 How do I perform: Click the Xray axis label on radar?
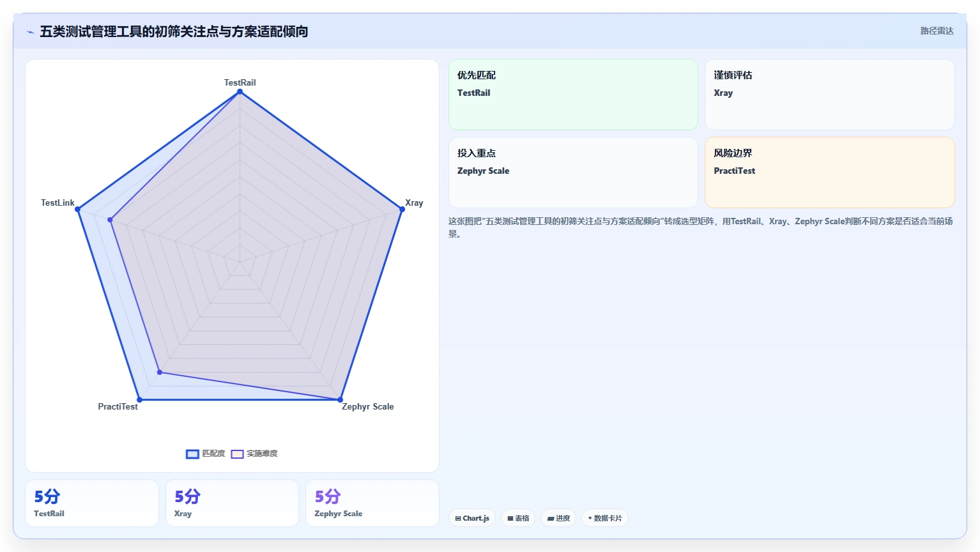(414, 203)
